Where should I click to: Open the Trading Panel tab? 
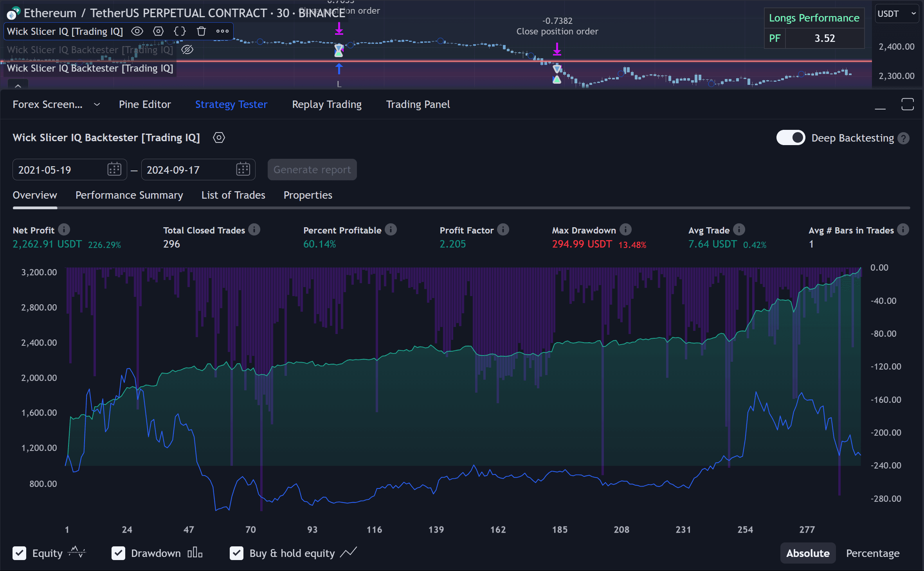[x=418, y=104]
